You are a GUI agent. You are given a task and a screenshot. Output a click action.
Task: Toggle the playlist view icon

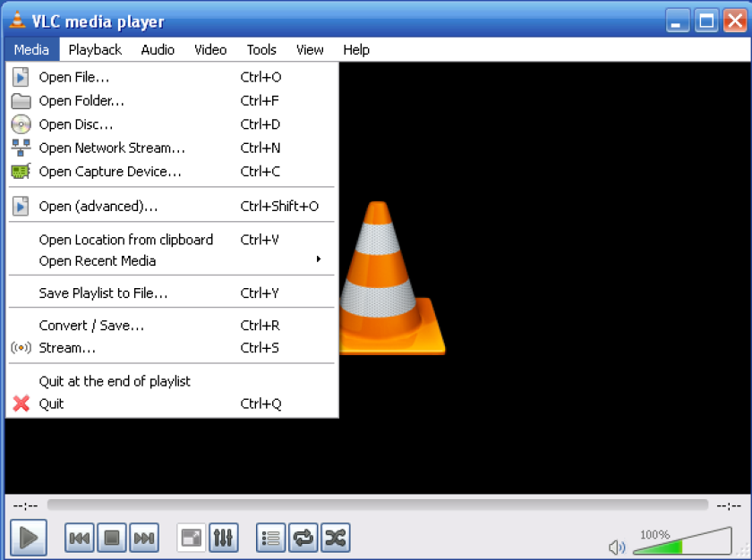tap(270, 538)
